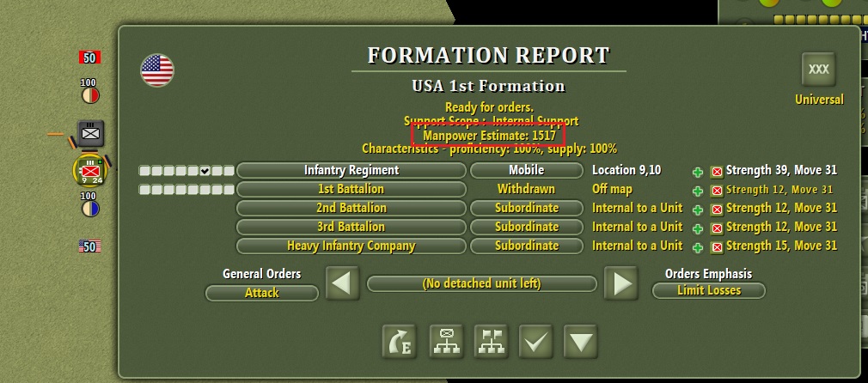
Task: Open the 3rd Battalion unit
Action: coord(351,227)
